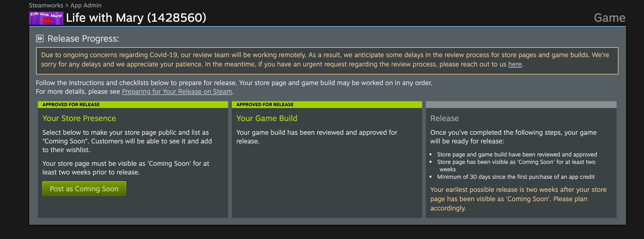Click the 'reviewed and approved' checklist bullet

517,154
